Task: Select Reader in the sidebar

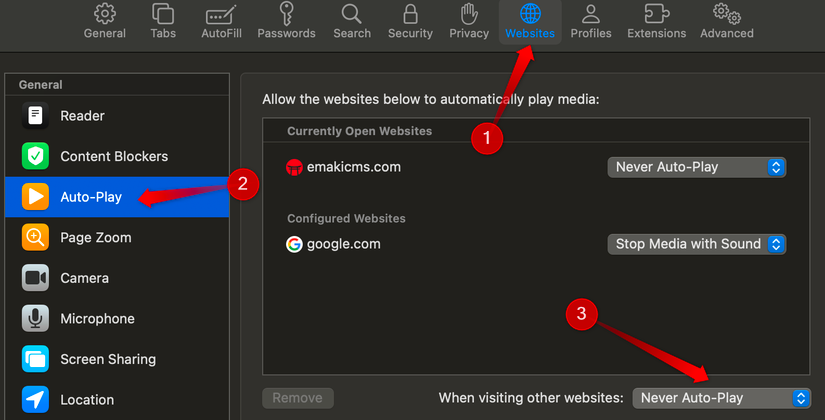Action: point(117,116)
